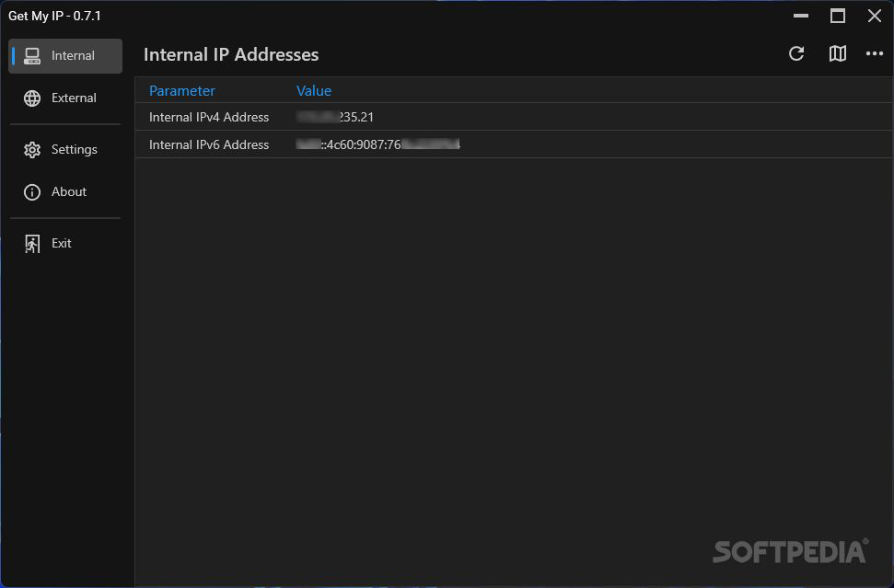894x588 pixels.
Task: Sort by the Value column header
Action: coord(314,90)
